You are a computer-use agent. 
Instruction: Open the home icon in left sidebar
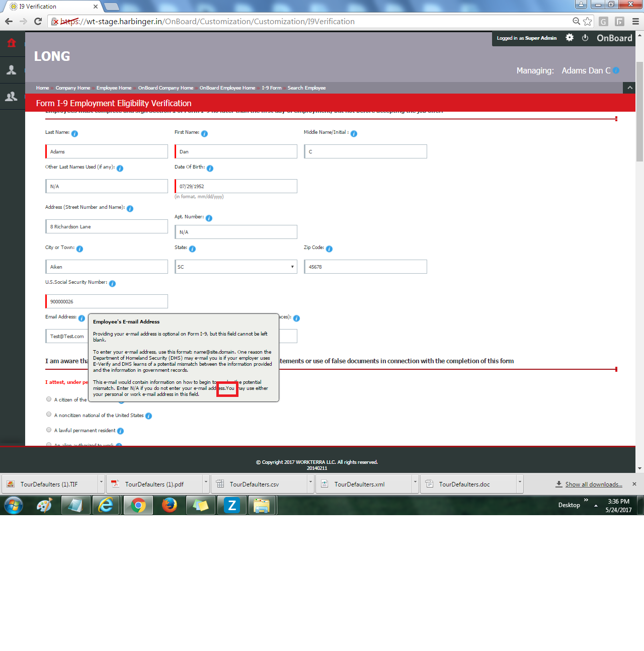coord(12,43)
